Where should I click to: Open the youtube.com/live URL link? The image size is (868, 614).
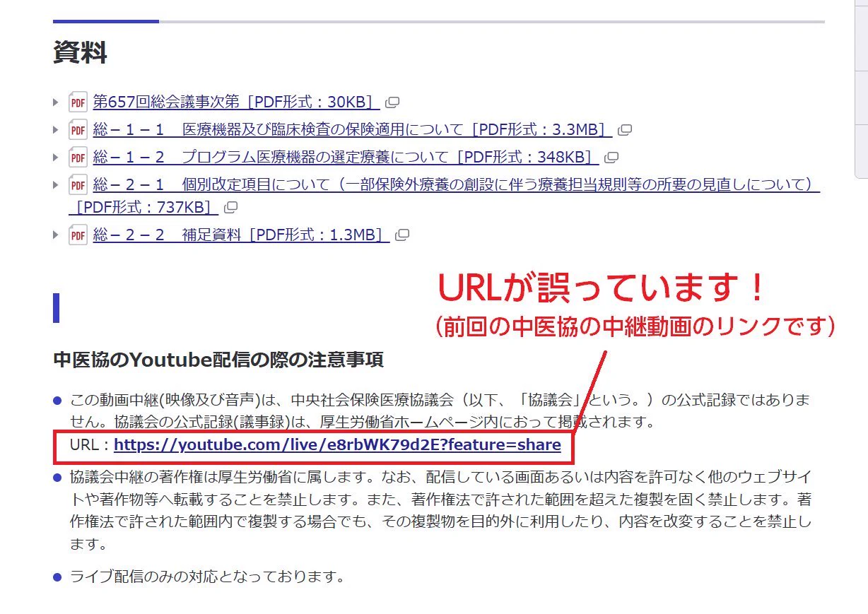coord(337,444)
